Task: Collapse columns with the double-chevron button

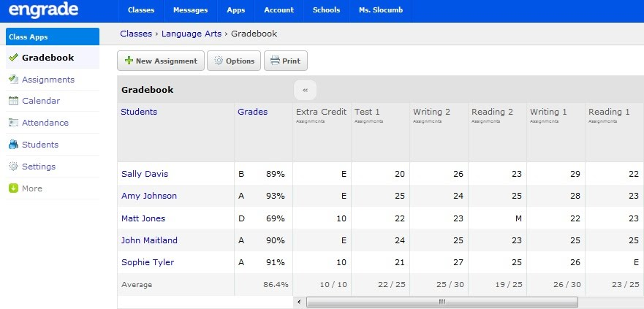Action: (305, 90)
